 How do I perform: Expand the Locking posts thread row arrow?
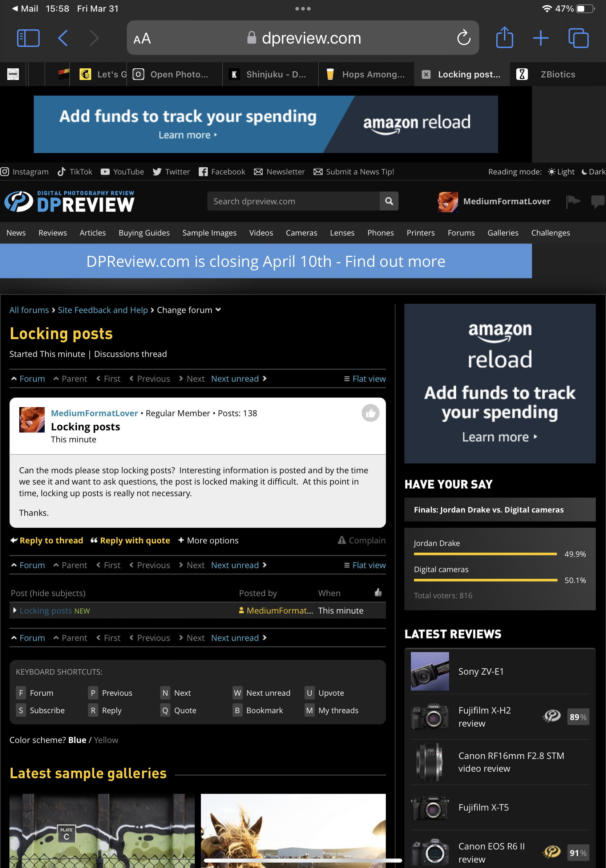15,610
